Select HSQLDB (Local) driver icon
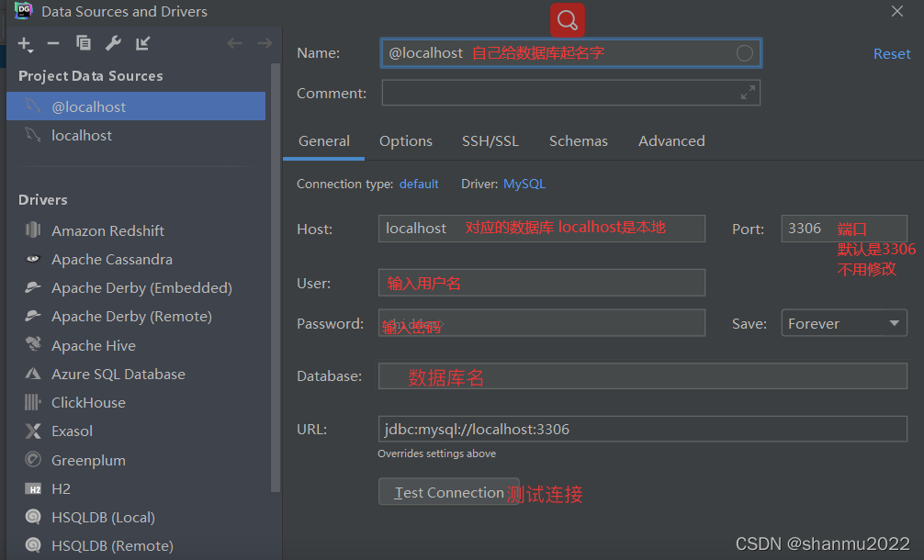This screenshot has width=924, height=560. [x=33, y=517]
